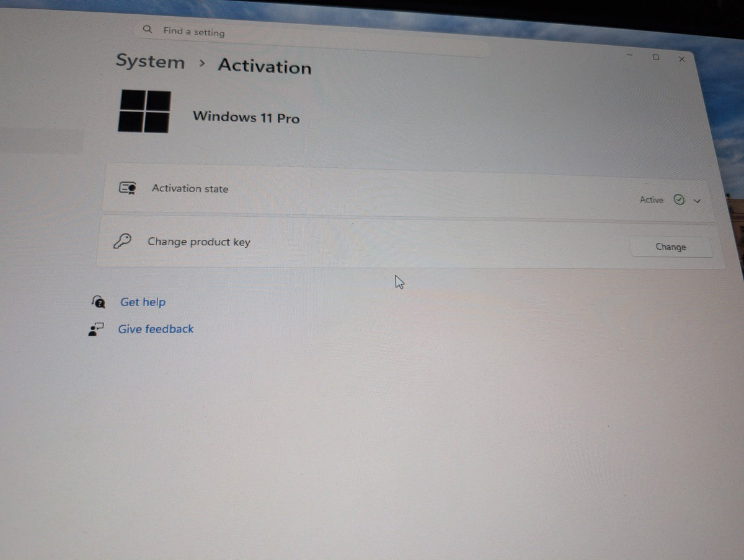Close the Settings window
The image size is (744, 560).
[x=682, y=59]
